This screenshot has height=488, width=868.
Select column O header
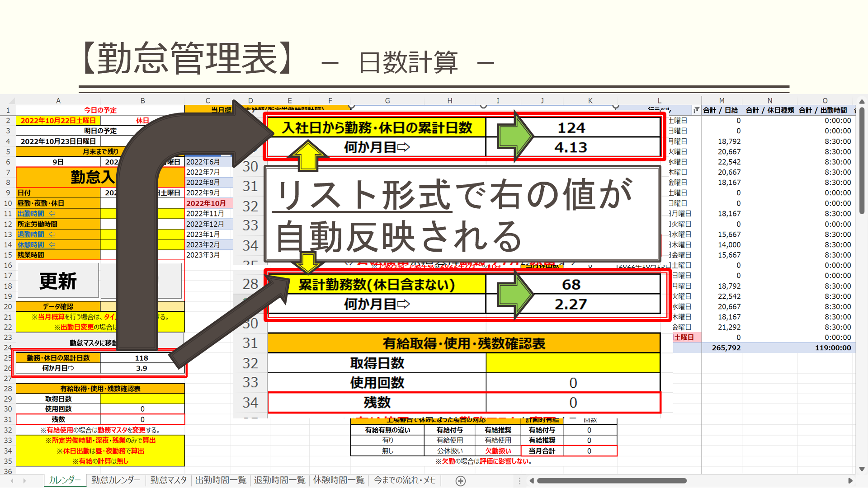pos(825,101)
